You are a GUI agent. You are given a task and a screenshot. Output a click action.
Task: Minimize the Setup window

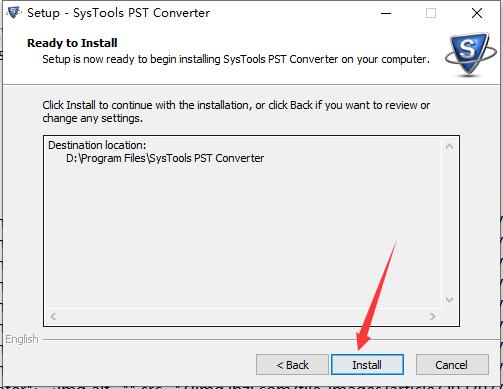[386, 13]
